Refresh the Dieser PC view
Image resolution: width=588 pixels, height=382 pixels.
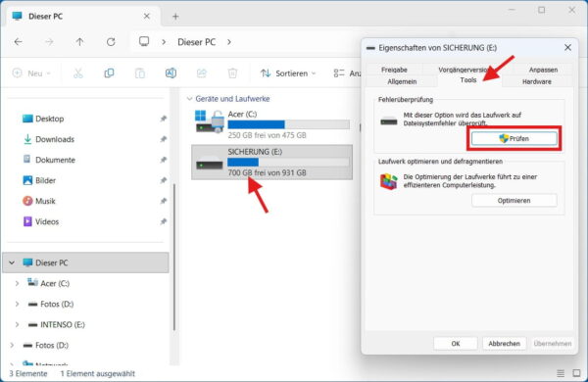click(x=111, y=42)
